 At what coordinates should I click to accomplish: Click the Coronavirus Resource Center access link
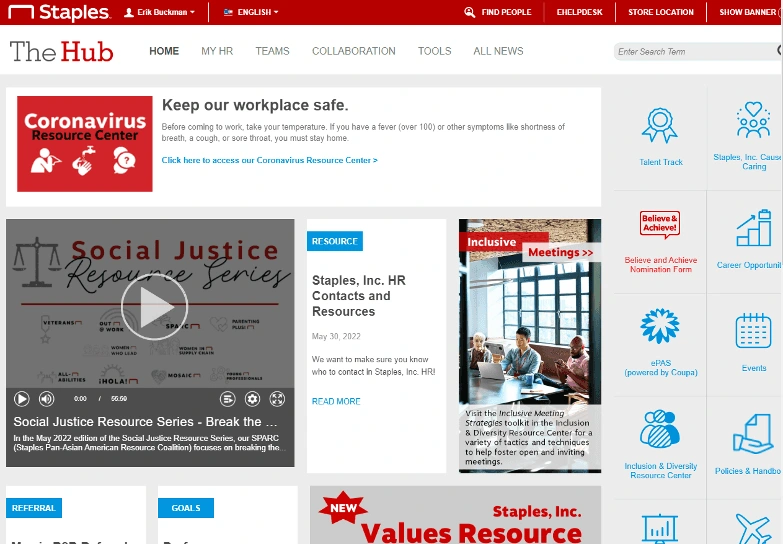pos(270,160)
